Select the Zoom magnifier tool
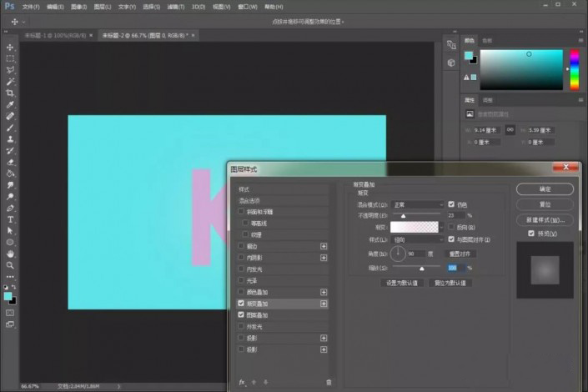Viewport: 588px width, 392px height. click(x=10, y=265)
